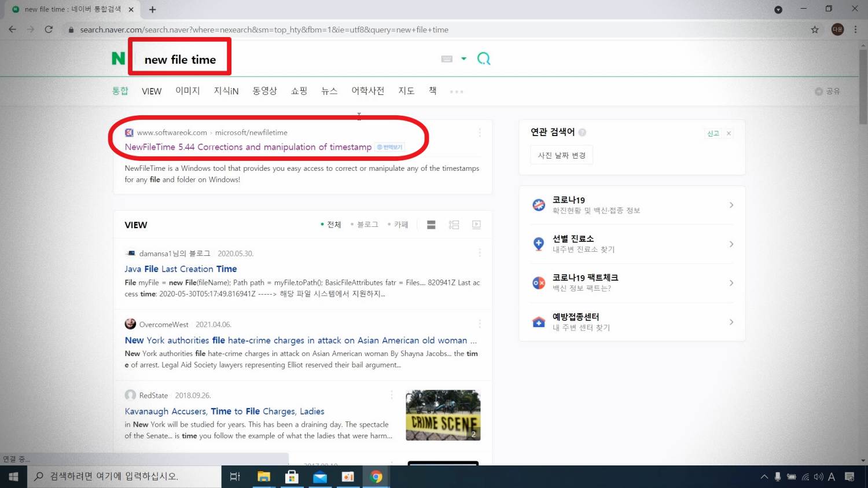This screenshot has height=488, width=868.
Task: Open the CRIME SCENE thumbnail image
Action: tap(443, 415)
